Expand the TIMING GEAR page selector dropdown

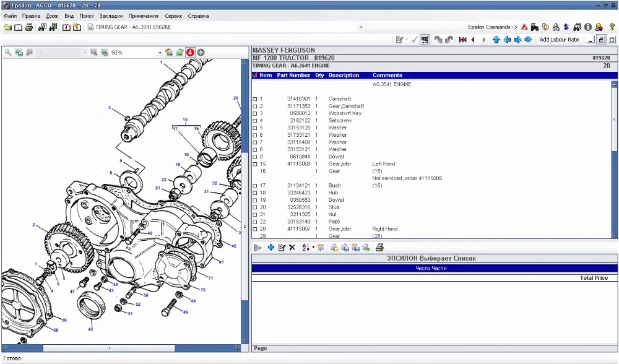point(361,27)
